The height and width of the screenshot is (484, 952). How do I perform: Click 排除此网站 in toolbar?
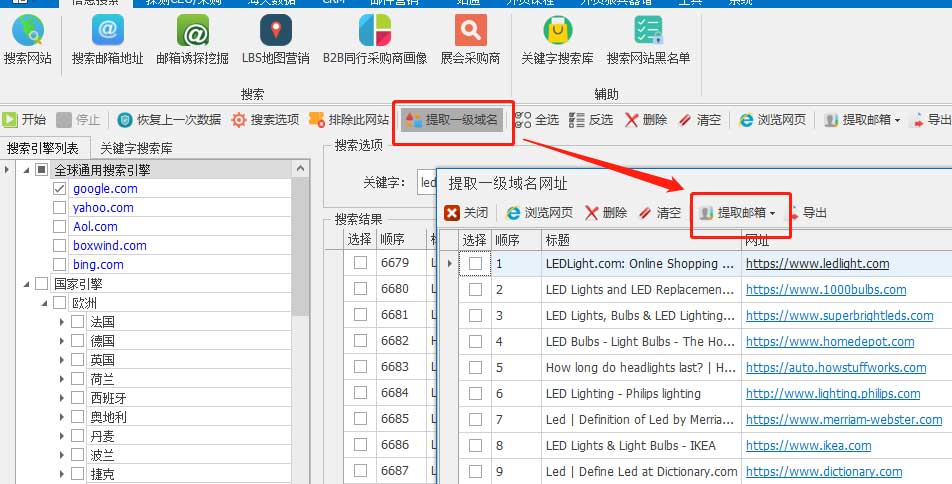tap(349, 120)
